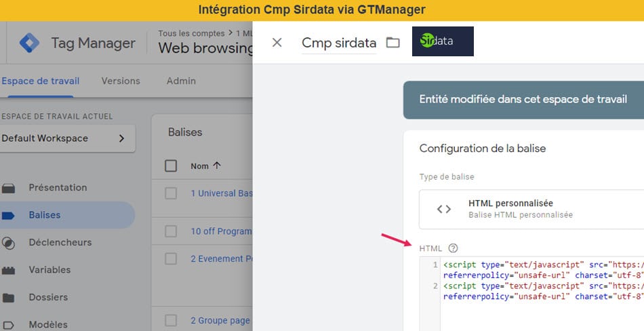Open the 2 Evenement tag link
Image resolution: width=644 pixels, height=331 pixels.
222,258
